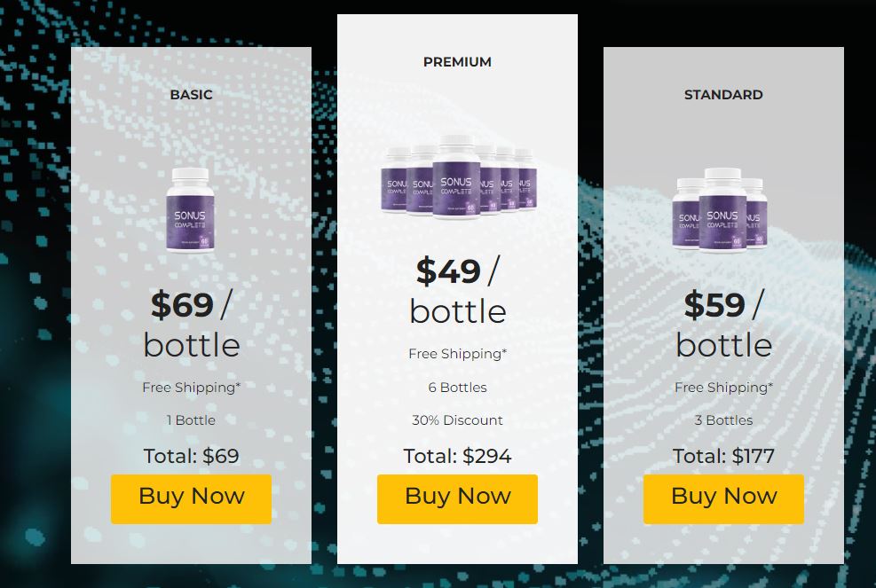This screenshot has width=876, height=588.
Task: Click the $49 / bottle price
Action: (458, 291)
